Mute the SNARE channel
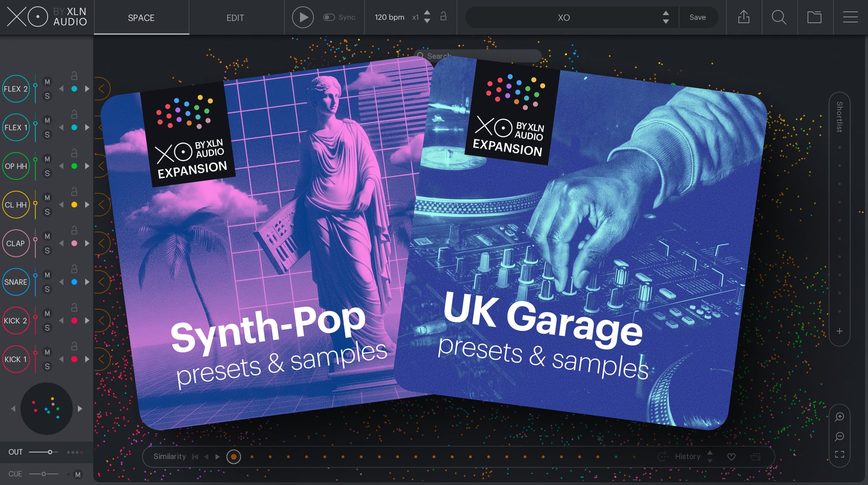 tap(47, 275)
